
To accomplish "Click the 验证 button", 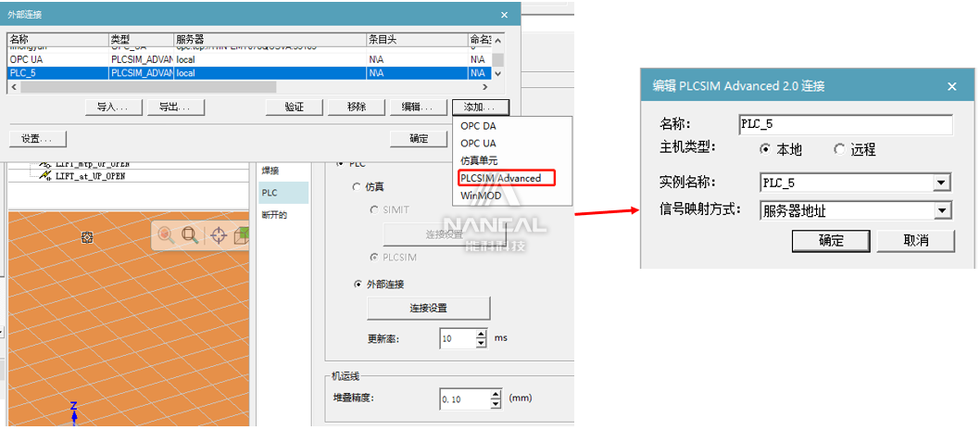I will click(x=295, y=107).
